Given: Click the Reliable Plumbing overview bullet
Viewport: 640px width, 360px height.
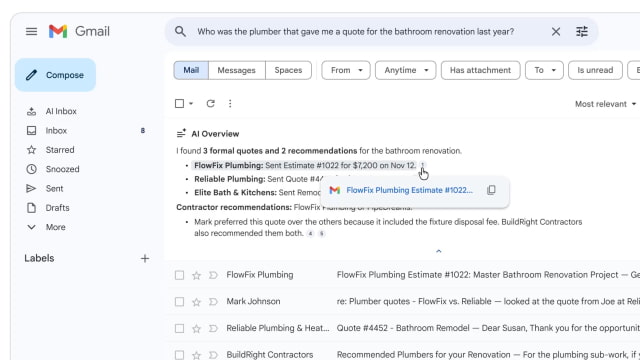Looking at the screenshot, I should click(257, 179).
